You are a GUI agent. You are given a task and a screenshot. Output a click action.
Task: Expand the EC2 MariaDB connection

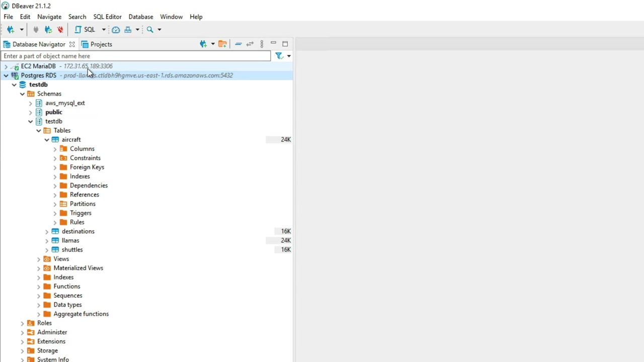(6, 66)
